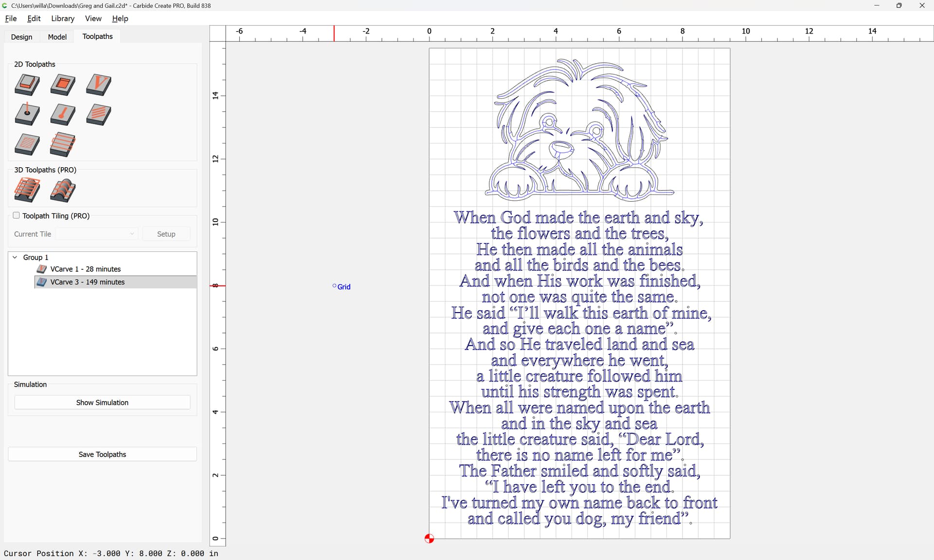
Task: Enable the Toolpath Tiling (PRO) checkbox
Action: [17, 215]
